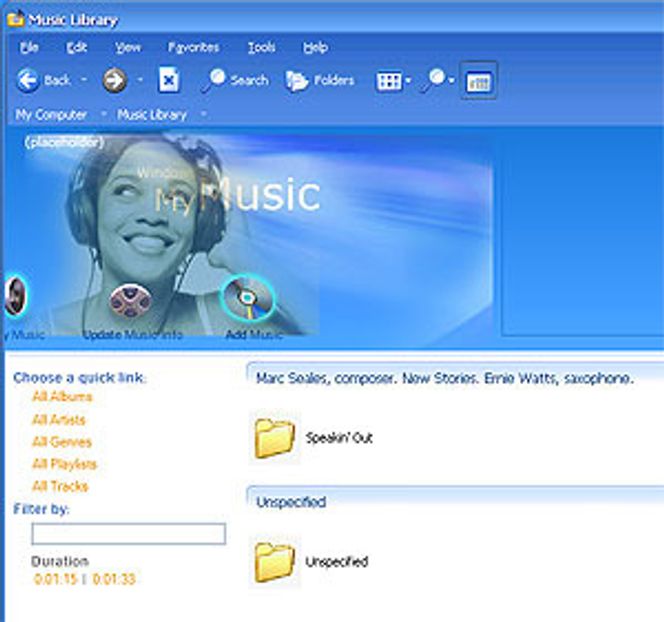Screen dimensions: 664x622
Task: Expand the Views dropdown arrow
Action: (408, 80)
